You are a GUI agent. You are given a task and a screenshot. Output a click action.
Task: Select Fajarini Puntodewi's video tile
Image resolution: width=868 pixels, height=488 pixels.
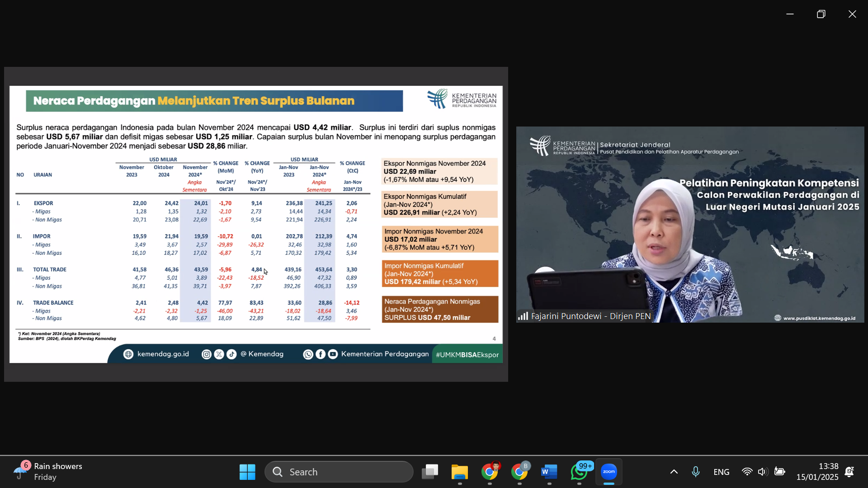[x=690, y=224]
